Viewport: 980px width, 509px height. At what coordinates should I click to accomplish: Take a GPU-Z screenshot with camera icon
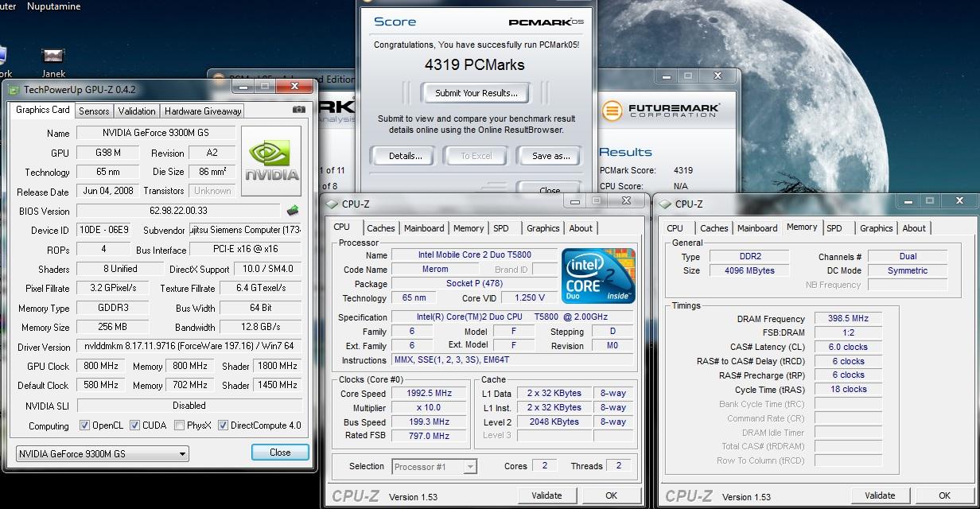point(299,110)
